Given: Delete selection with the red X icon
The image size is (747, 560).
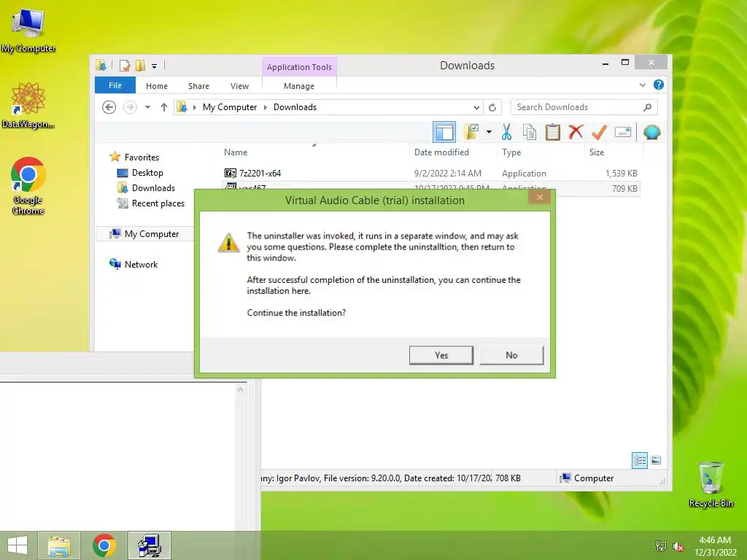Looking at the screenshot, I should tap(576, 132).
